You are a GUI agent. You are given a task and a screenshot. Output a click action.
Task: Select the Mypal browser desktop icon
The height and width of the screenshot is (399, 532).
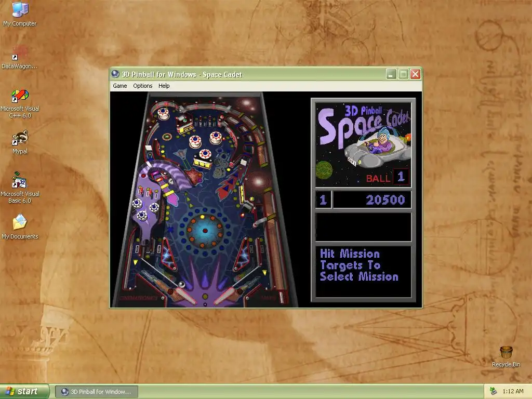(20, 142)
